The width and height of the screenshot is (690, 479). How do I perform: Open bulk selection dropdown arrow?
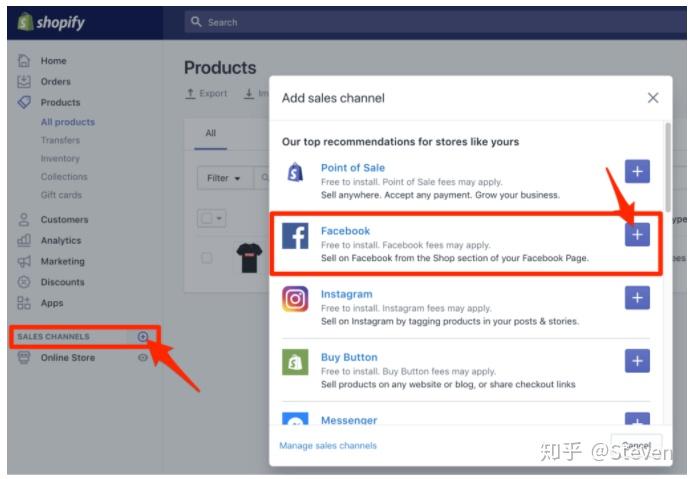(x=219, y=218)
